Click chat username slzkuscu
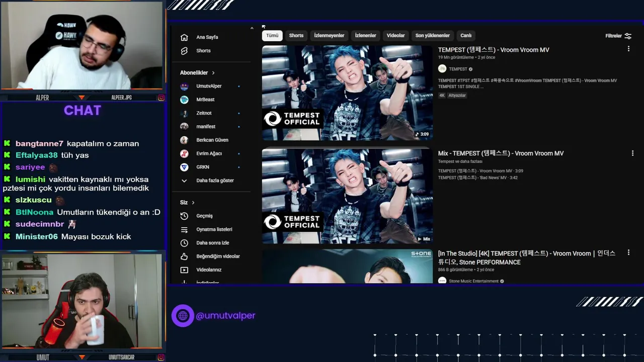644x362 pixels. coord(33,200)
